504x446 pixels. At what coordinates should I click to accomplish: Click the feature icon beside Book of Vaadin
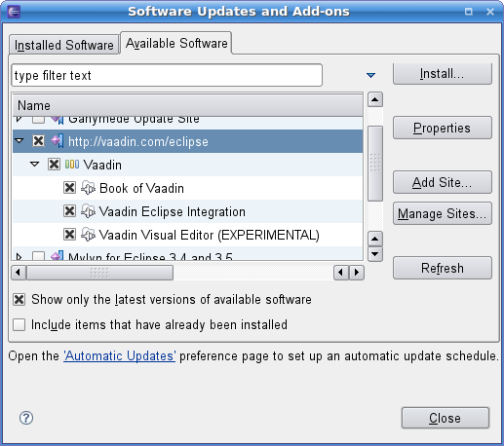click(88, 188)
